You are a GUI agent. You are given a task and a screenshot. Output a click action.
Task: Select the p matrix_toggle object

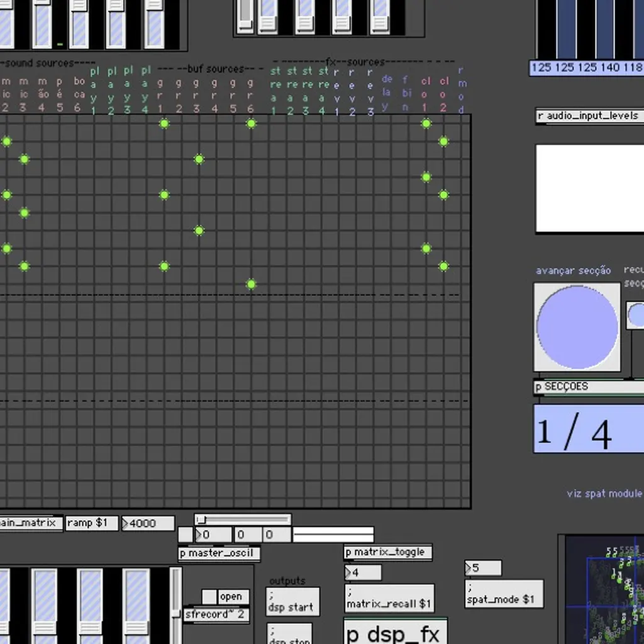click(x=387, y=552)
